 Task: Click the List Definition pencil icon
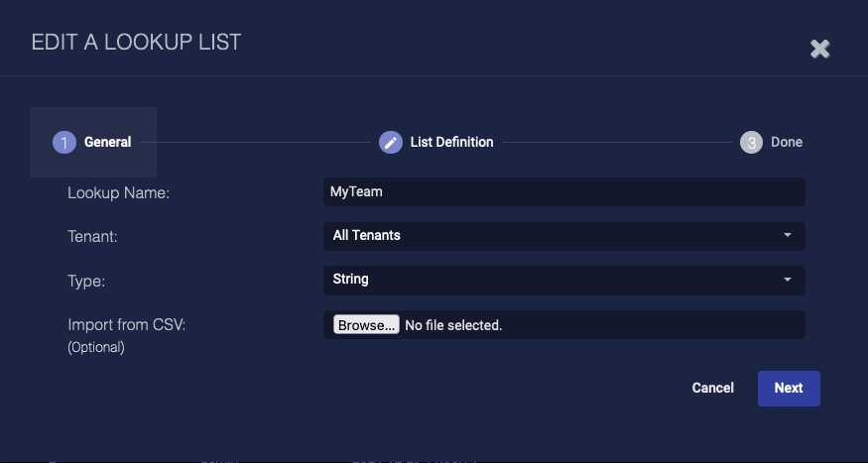(x=391, y=143)
